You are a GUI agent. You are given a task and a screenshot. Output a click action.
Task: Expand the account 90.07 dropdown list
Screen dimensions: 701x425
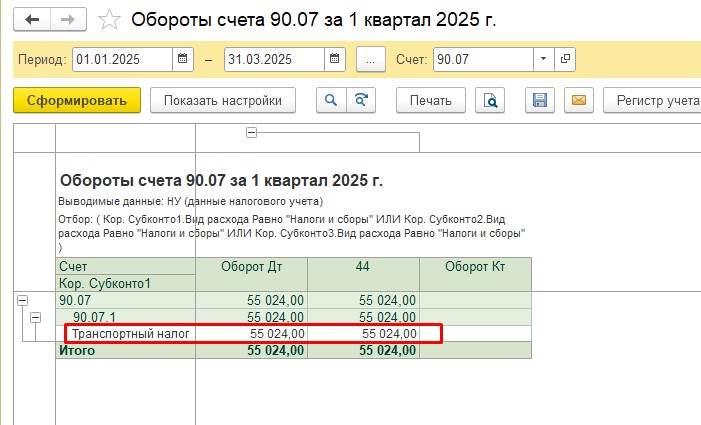544,59
